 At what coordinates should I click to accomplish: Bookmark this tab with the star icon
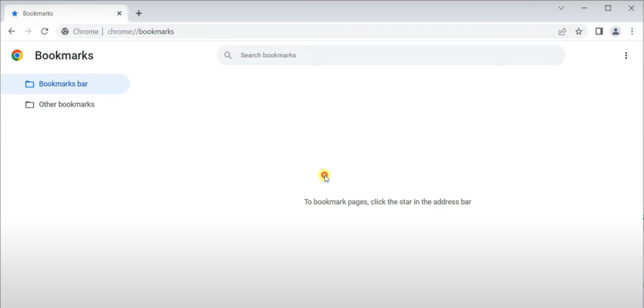[x=579, y=31]
